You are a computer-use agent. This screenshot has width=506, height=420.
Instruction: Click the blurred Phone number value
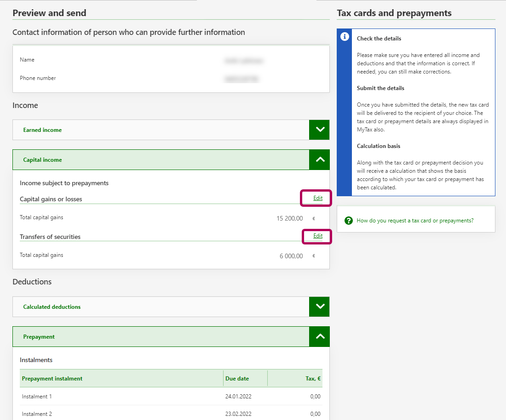click(x=241, y=79)
